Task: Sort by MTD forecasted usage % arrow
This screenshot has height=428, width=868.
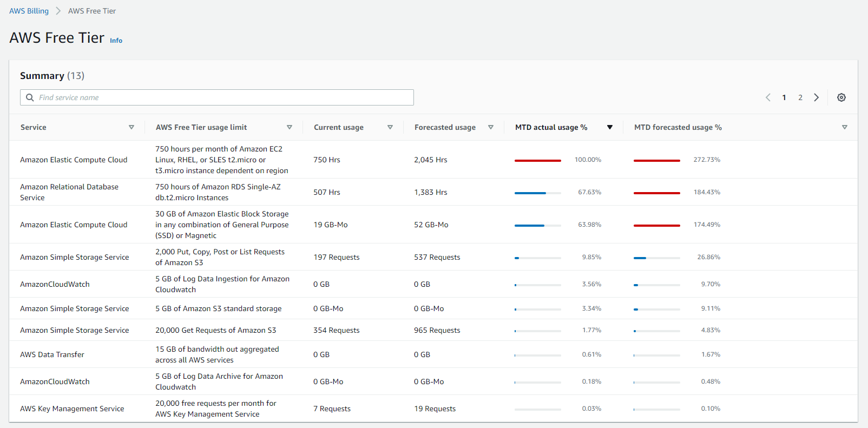Action: pyautogui.click(x=845, y=127)
